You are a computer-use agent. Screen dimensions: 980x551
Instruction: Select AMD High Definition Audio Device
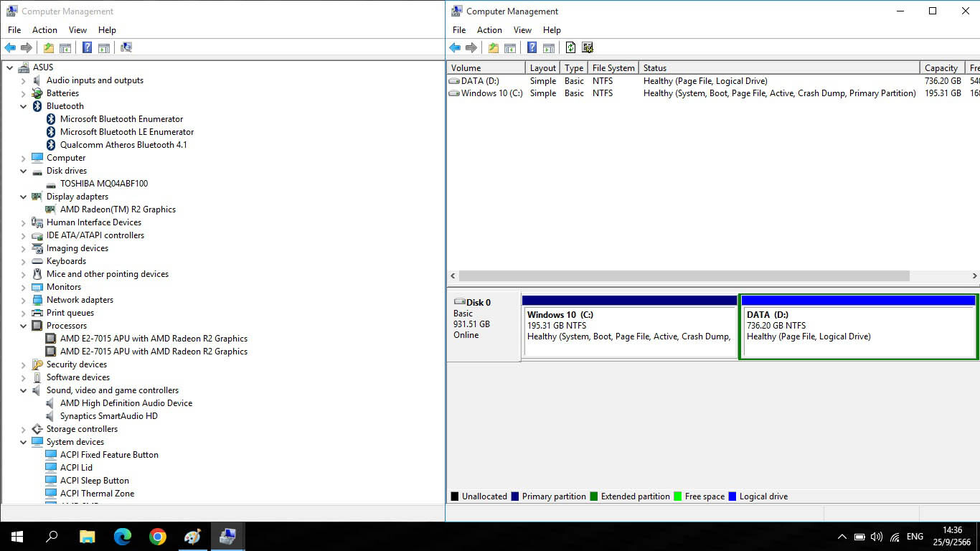[x=126, y=403]
